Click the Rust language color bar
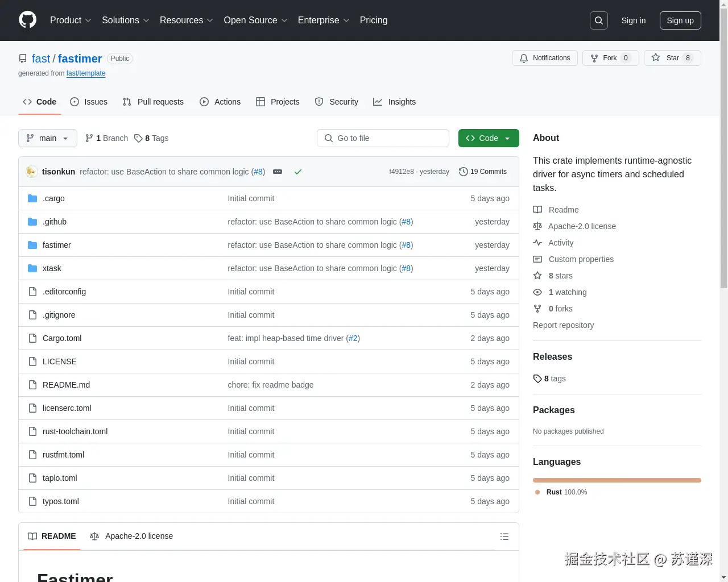This screenshot has height=582, width=728. point(617,480)
